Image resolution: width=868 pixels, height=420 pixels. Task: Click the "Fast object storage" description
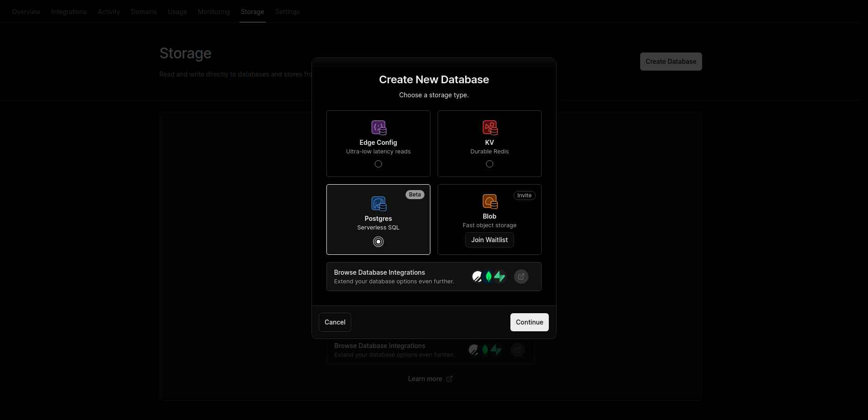pyautogui.click(x=490, y=225)
